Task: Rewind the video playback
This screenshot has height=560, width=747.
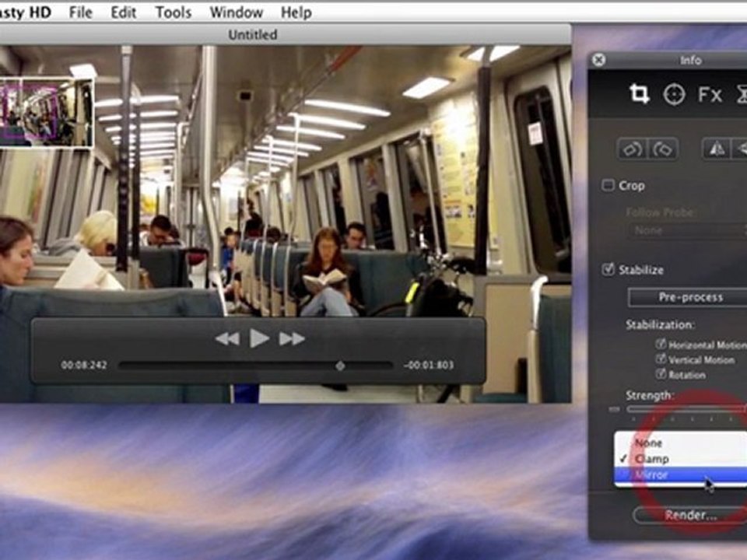Action: tap(227, 339)
